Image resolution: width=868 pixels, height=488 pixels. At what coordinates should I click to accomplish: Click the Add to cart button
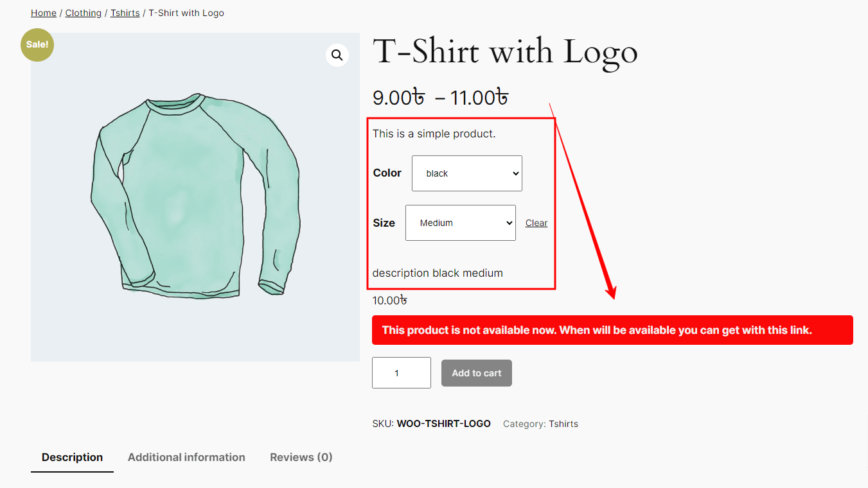tap(477, 373)
